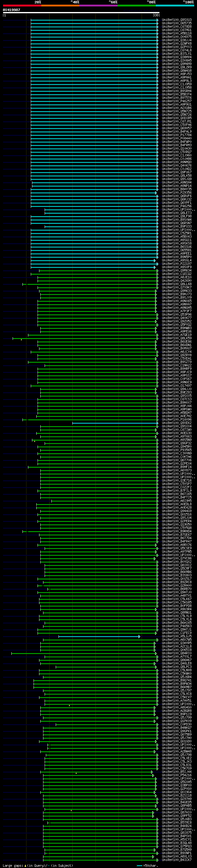Select hit label UniRef100_P93565
The height and width of the screenshot is (868, 197).
(x=177, y=450)
